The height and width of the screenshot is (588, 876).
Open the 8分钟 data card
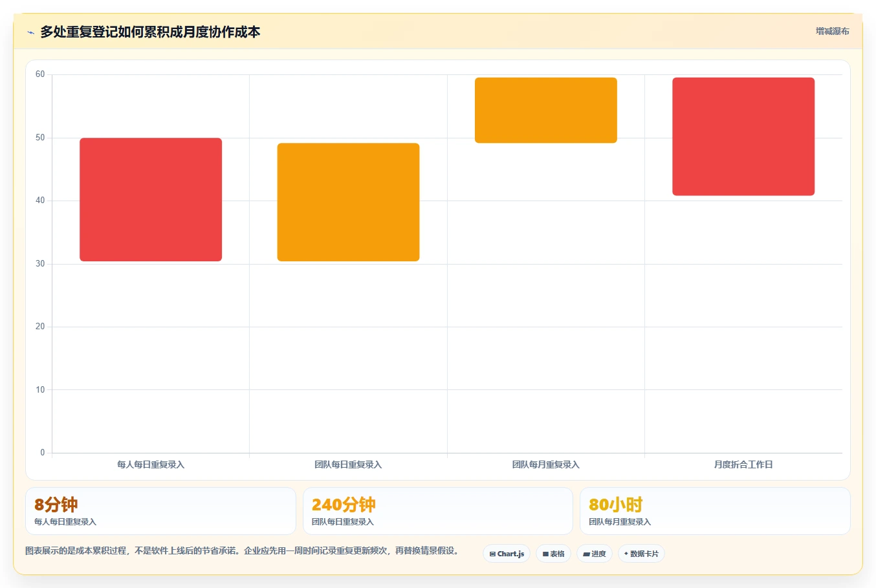[x=160, y=511]
